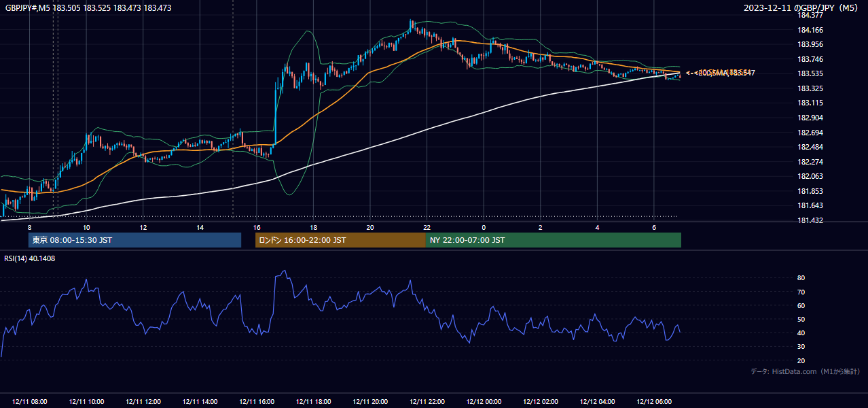Click the 183.325 price axis label

click(x=810, y=88)
